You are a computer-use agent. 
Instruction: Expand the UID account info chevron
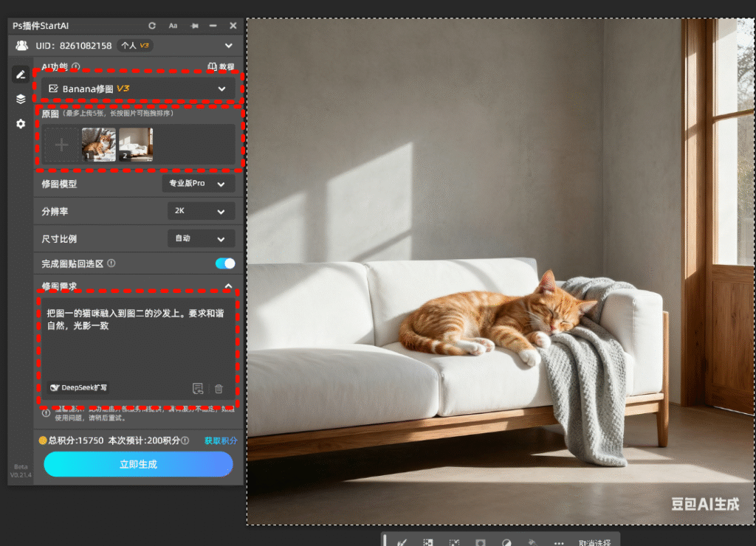click(x=229, y=46)
